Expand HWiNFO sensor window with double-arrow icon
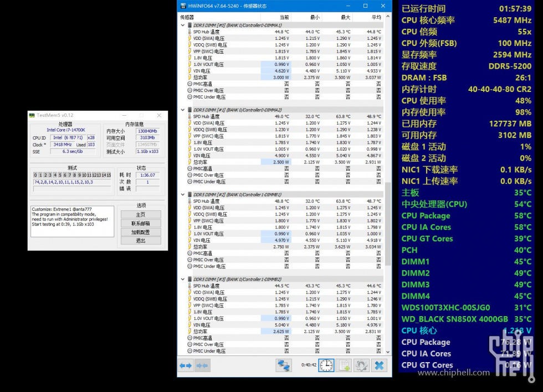This screenshot has height=392, width=543. [186, 366]
